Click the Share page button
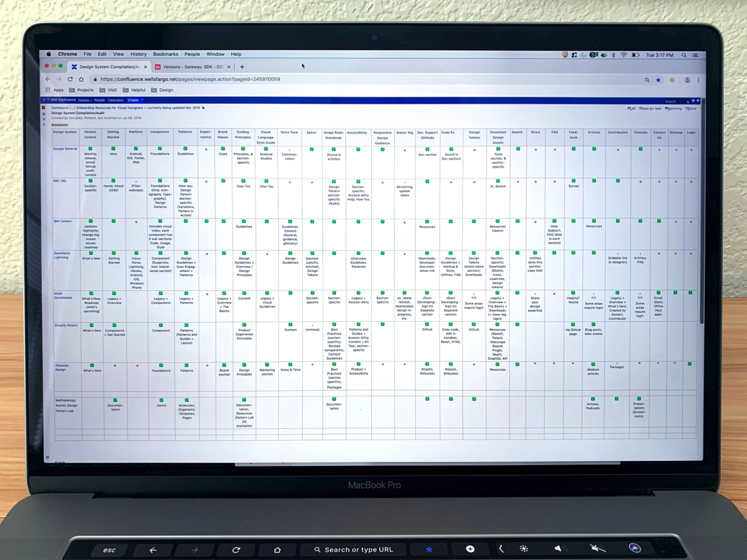The image size is (747, 560). point(691,108)
